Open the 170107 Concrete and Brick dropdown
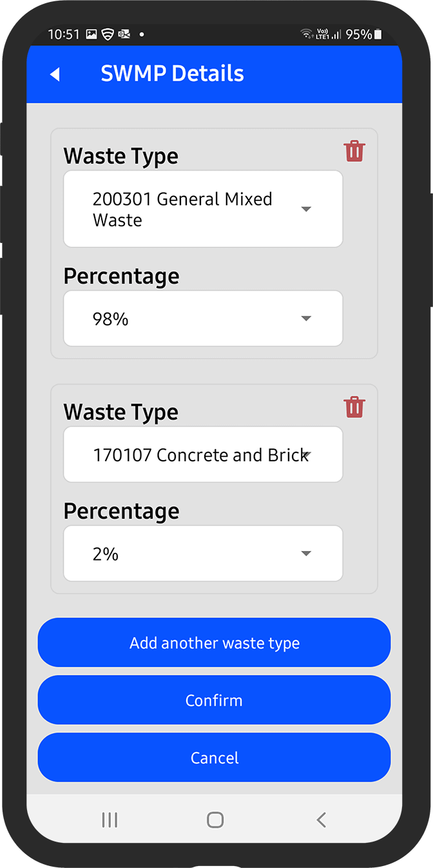The width and height of the screenshot is (433, 868). pos(203,455)
